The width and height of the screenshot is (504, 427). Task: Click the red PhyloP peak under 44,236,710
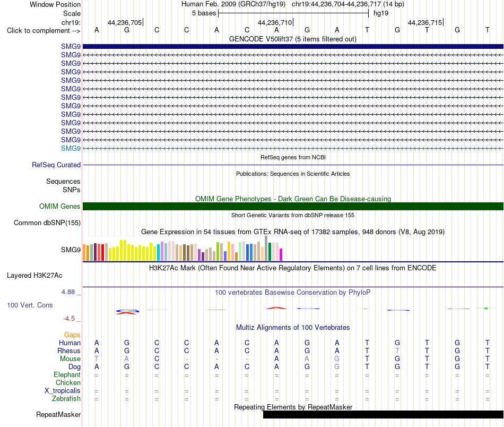point(276,308)
